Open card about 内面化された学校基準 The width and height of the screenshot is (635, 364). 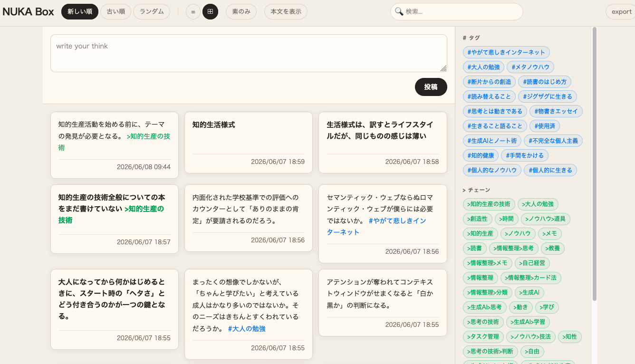[249, 218]
